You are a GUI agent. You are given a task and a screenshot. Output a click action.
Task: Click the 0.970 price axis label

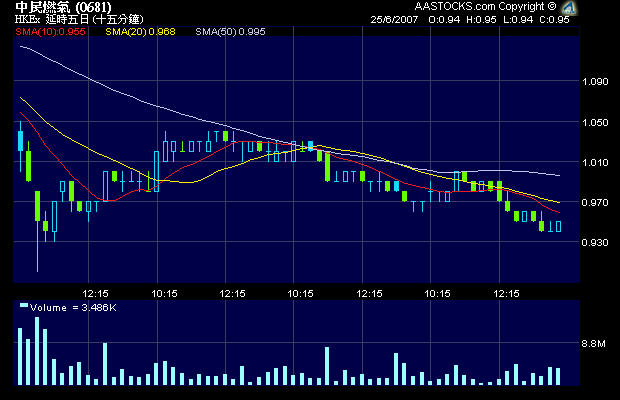pos(595,203)
